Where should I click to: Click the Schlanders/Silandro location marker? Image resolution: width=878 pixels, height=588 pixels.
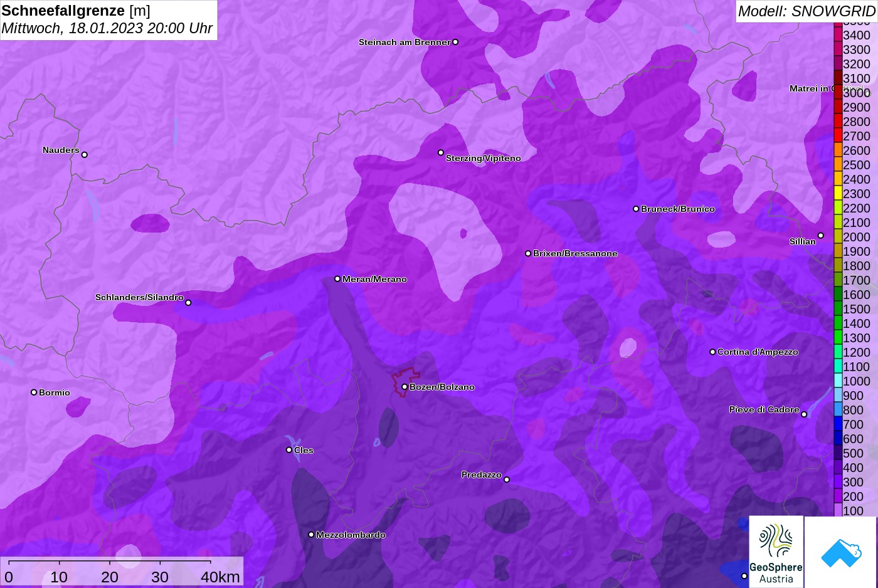188,303
